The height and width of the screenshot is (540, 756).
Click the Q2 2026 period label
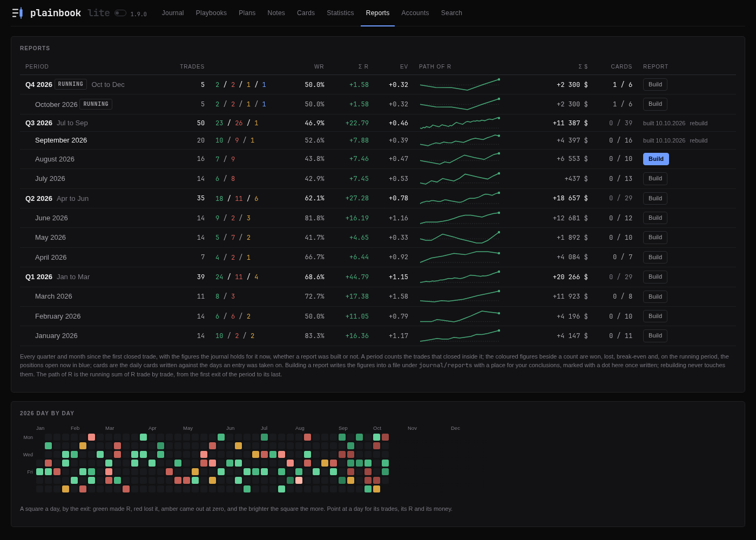click(39, 198)
